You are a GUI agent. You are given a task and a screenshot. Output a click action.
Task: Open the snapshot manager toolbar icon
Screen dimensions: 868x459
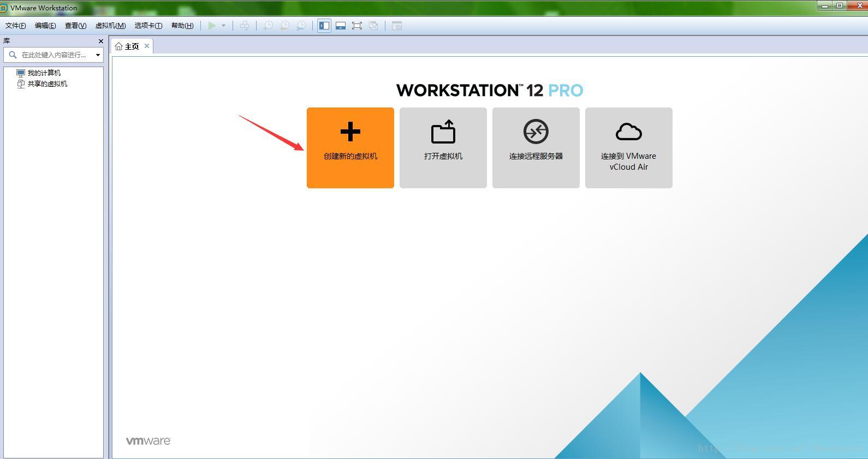301,26
